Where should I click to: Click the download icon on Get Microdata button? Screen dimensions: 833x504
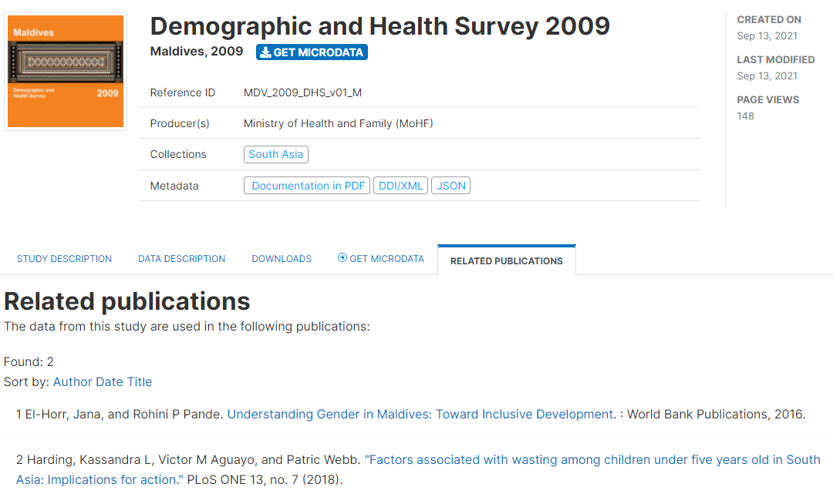click(265, 52)
